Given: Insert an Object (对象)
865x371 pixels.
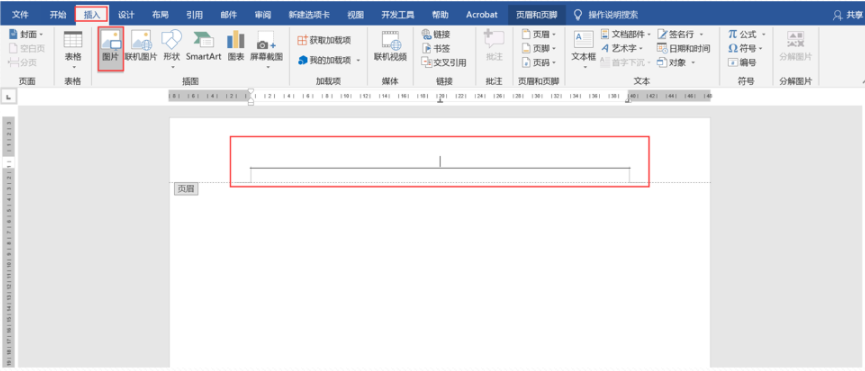Looking at the screenshot, I should [672, 63].
